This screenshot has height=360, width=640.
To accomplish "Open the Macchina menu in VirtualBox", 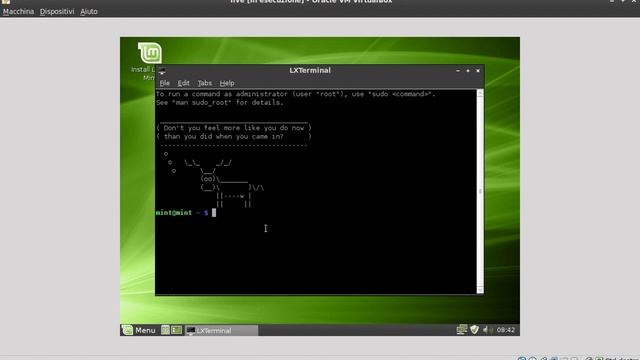I will (x=18, y=11).
